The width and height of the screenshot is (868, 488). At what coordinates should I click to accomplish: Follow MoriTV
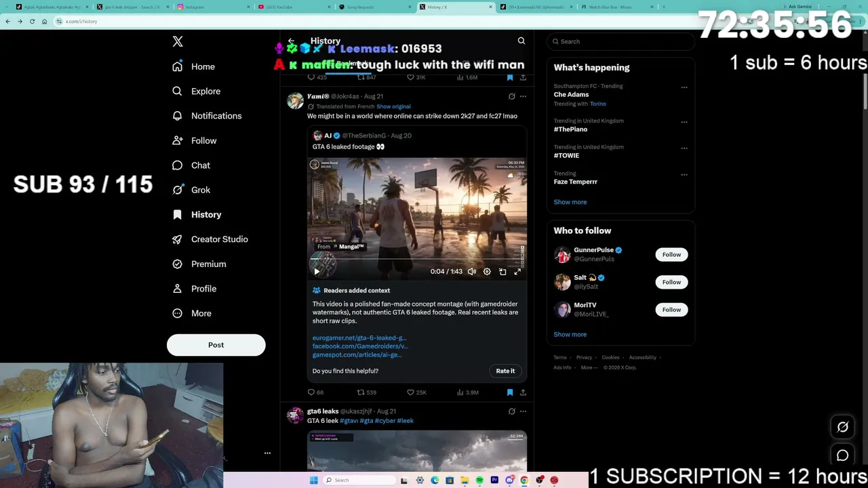pos(671,310)
